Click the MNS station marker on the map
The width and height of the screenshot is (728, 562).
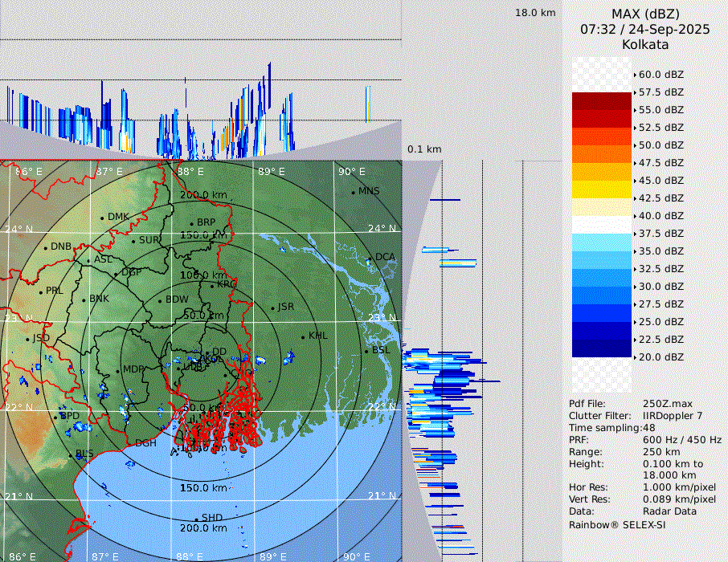click(353, 192)
